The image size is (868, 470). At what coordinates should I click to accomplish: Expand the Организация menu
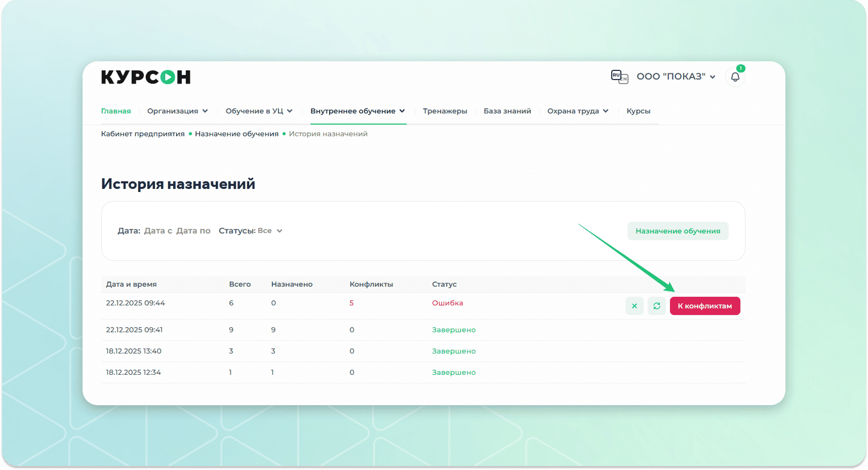(x=177, y=111)
